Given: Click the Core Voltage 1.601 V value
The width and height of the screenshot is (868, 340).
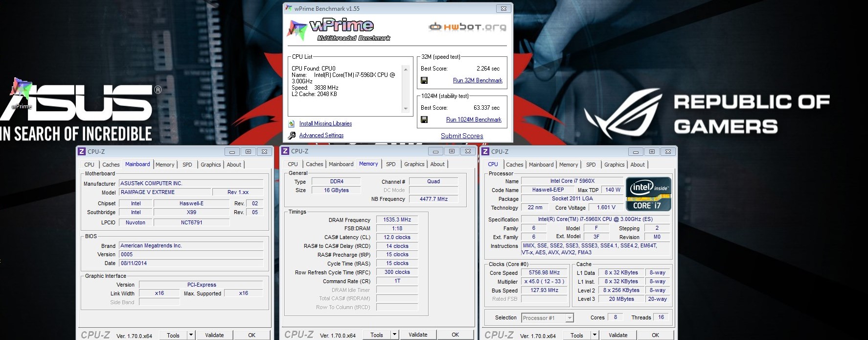Looking at the screenshot, I should point(606,208).
